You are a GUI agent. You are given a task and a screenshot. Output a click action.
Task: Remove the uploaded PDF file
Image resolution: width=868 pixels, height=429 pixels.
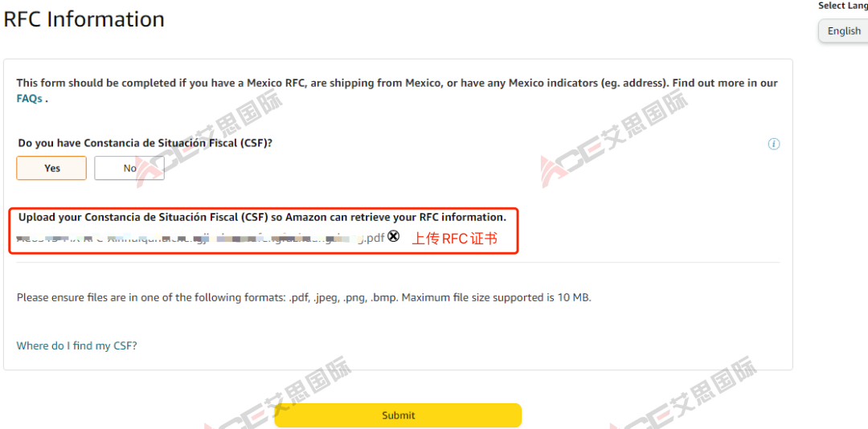click(393, 236)
